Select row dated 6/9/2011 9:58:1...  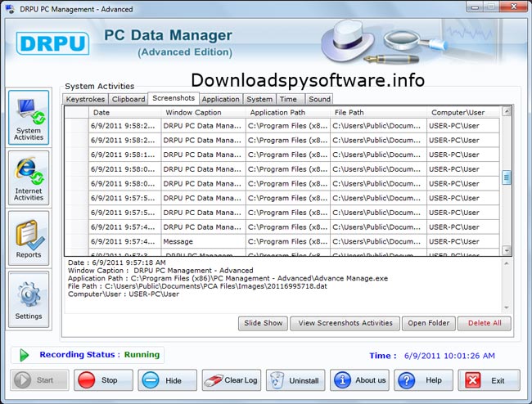[282, 155]
